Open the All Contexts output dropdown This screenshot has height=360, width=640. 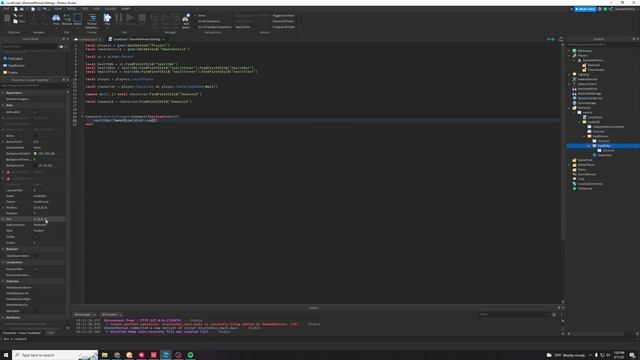pyautogui.click(x=112, y=315)
